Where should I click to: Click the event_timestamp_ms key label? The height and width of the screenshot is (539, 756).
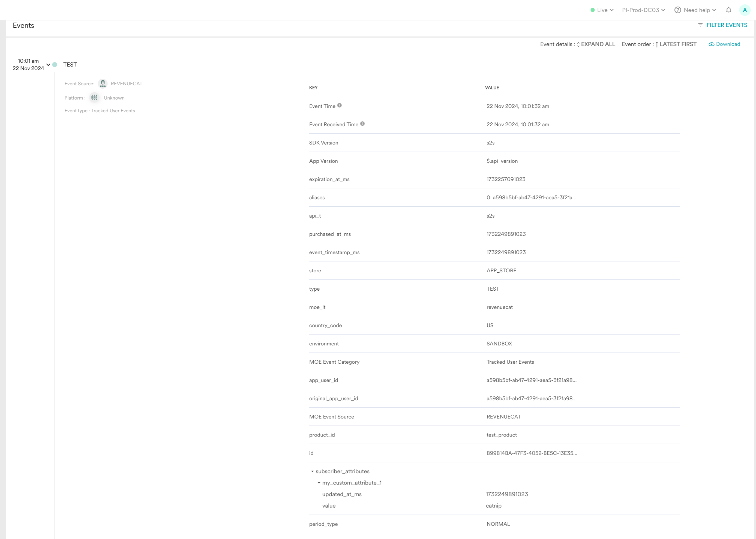pos(334,252)
